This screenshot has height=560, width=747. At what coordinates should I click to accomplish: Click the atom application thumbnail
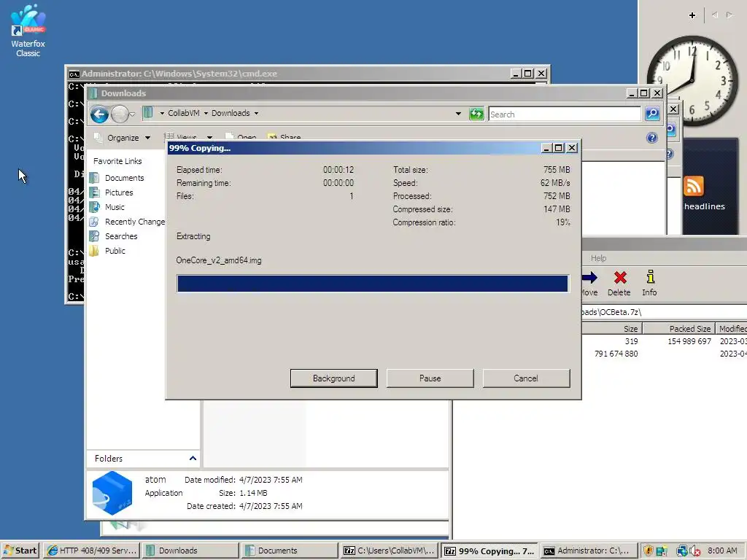pyautogui.click(x=112, y=493)
